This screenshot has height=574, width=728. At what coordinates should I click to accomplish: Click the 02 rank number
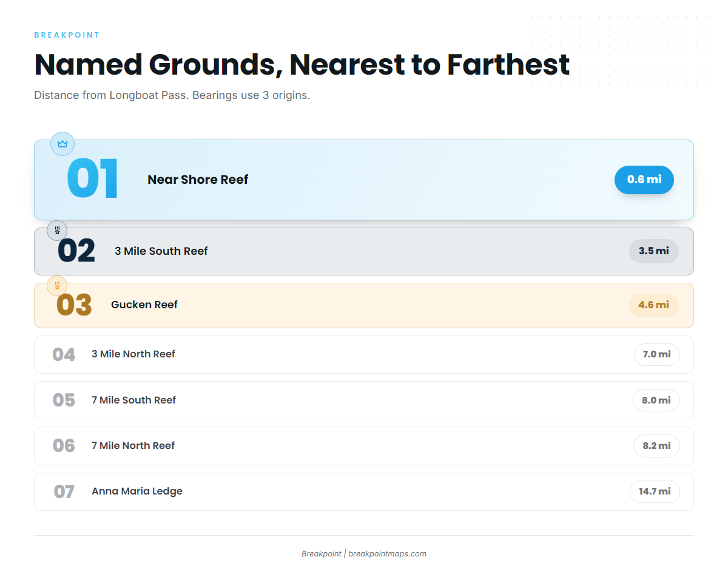(x=76, y=251)
